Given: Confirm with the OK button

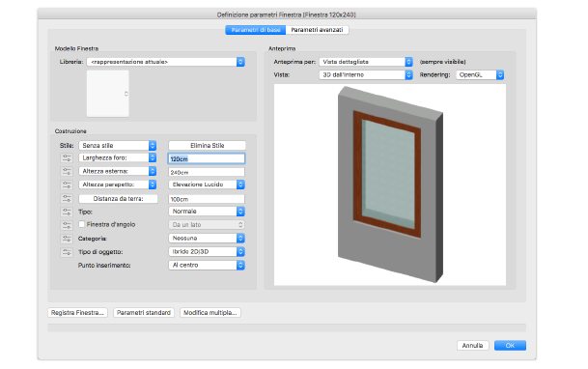Looking at the screenshot, I should pyautogui.click(x=510, y=346).
